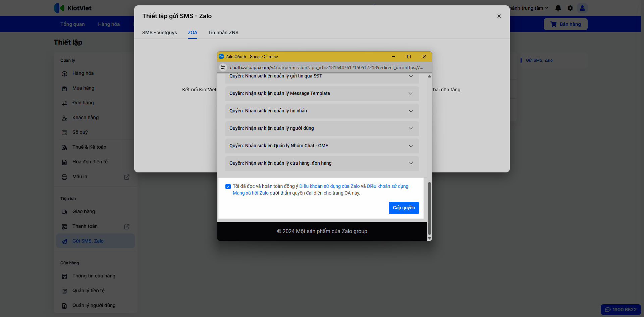644x317 pixels.
Task: Click the Hàng hóa box icon in sidebar
Action: coord(64,73)
